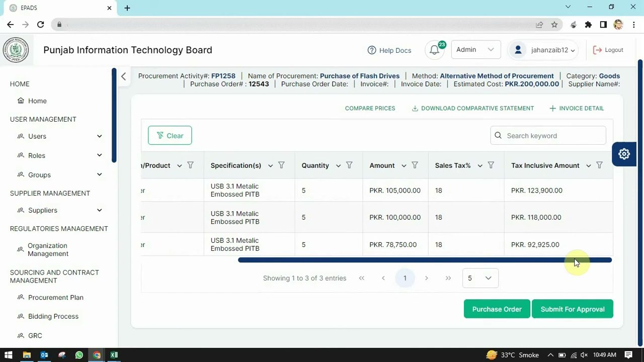The width and height of the screenshot is (644, 362).
Task: Click Submit For Approval button
Action: coord(573,309)
